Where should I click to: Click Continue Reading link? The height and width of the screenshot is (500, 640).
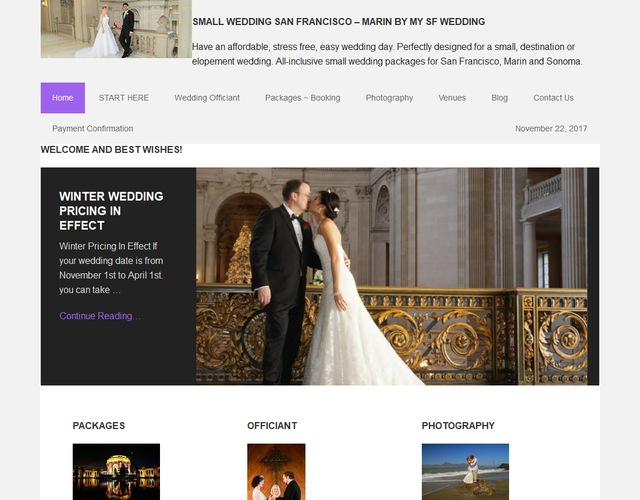100,316
